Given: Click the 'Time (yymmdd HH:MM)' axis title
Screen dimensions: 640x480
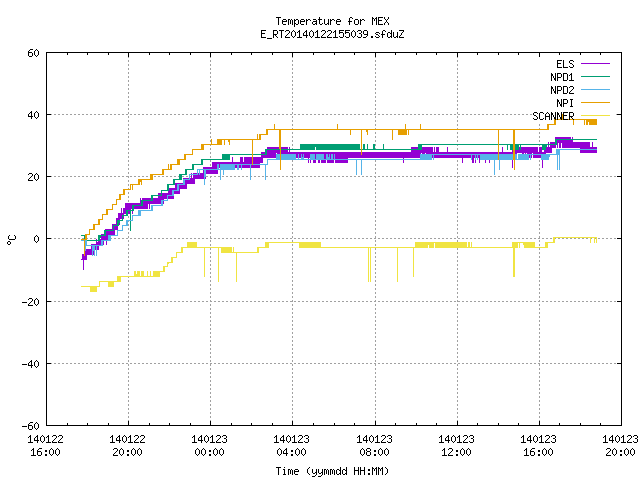Looking at the screenshot, I should [332, 471].
